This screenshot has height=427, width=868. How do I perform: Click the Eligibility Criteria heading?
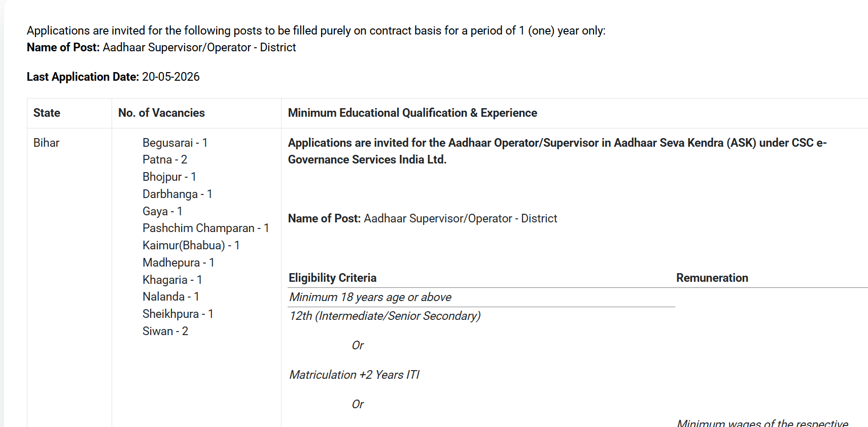(333, 278)
